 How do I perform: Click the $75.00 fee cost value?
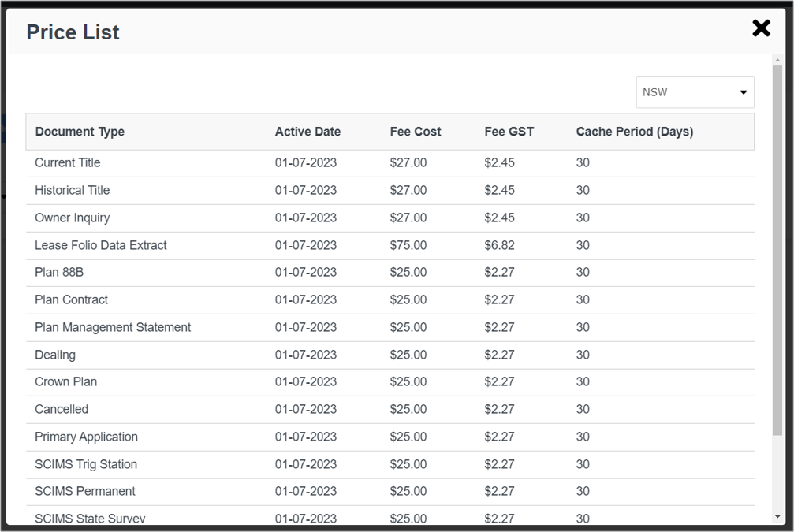point(408,245)
